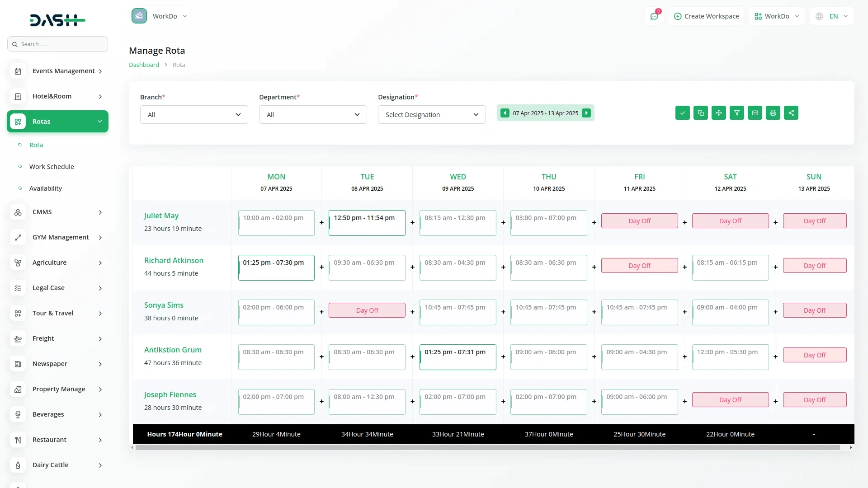This screenshot has height=488, width=868.
Task: Click the printer icon
Action: tap(773, 113)
